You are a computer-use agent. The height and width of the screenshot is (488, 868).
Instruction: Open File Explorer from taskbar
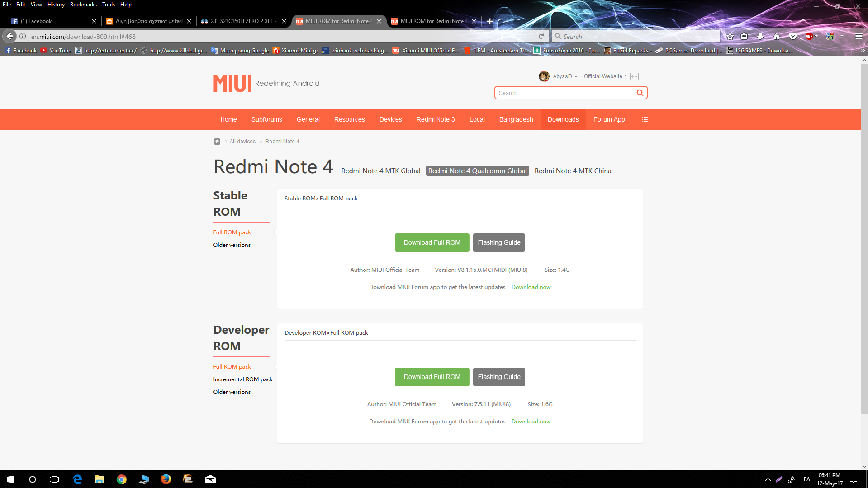[x=100, y=479]
